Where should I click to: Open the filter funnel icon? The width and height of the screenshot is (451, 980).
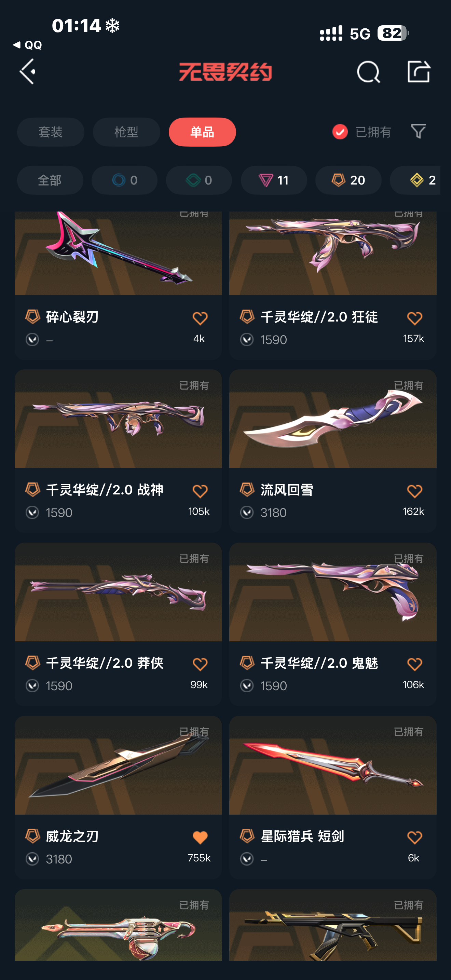(418, 132)
